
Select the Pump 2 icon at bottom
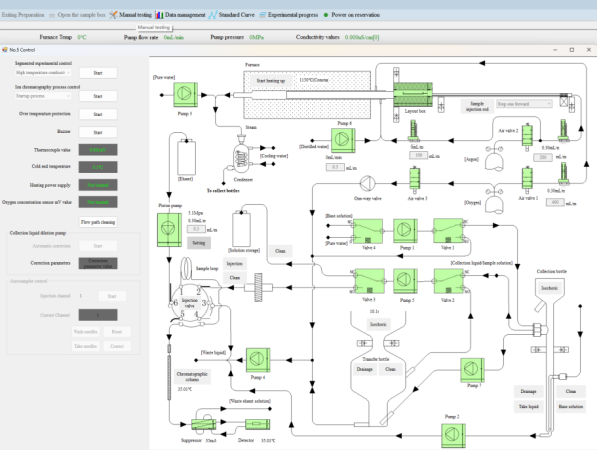(453, 436)
